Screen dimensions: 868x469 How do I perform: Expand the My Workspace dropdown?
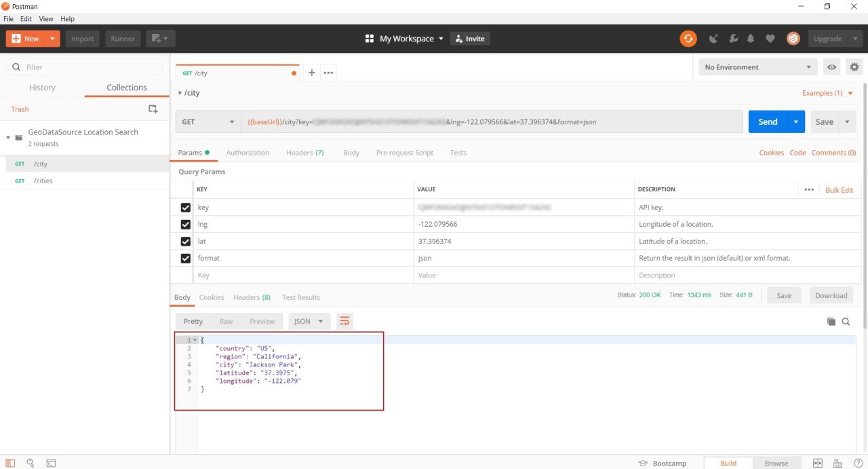pyautogui.click(x=412, y=39)
